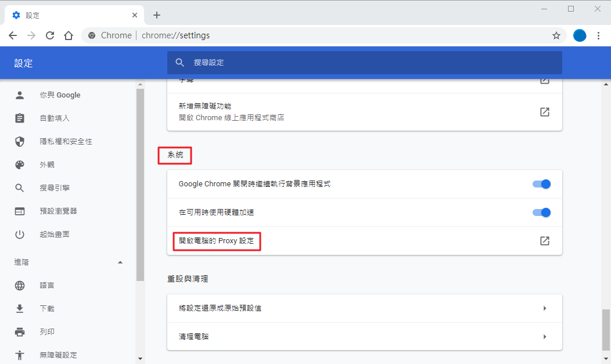Image resolution: width=611 pixels, height=364 pixels.
Task: Go to 自動填入 settings section
Action: point(55,118)
